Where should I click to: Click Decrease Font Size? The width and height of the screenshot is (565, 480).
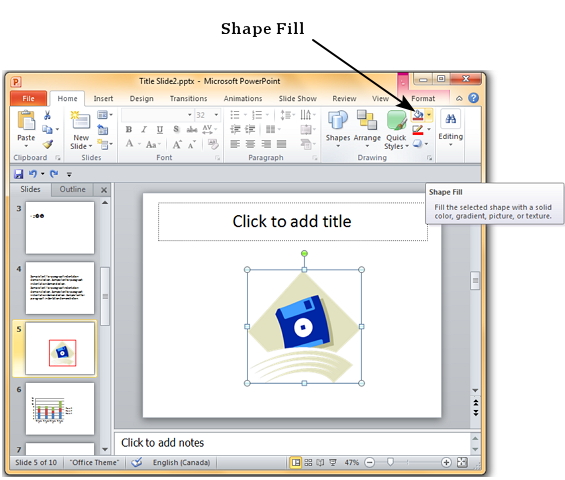pos(192,145)
